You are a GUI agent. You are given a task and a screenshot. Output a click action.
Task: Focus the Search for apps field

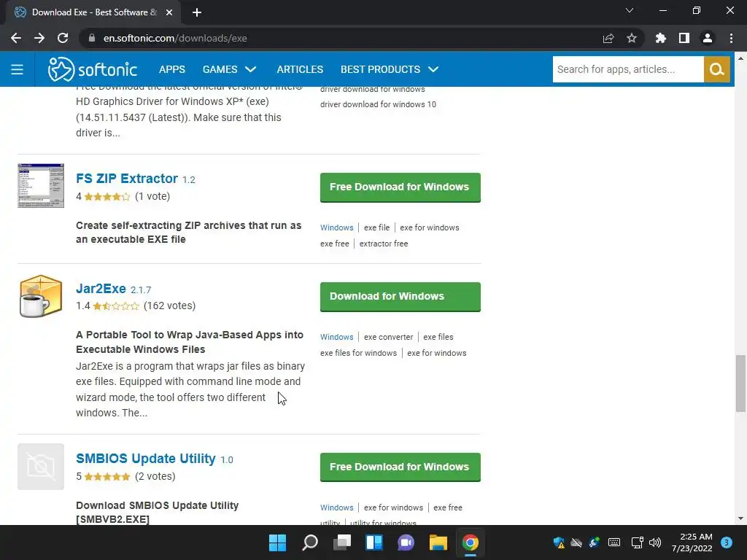click(628, 69)
